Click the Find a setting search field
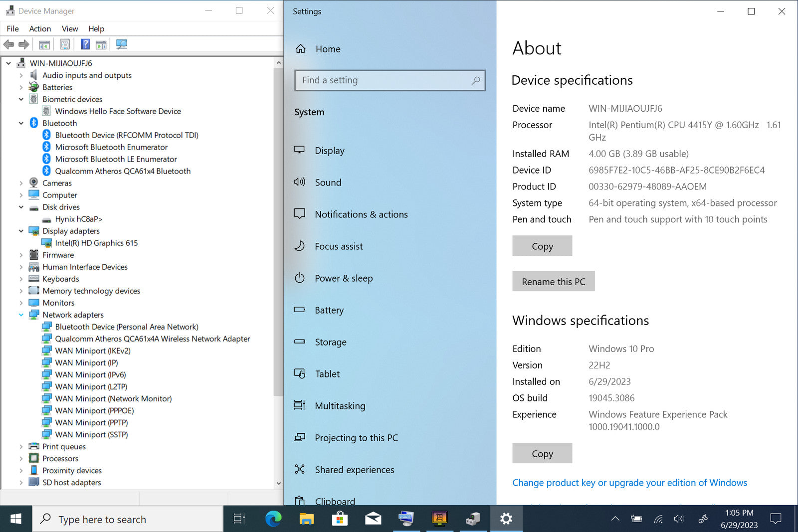 tap(390, 80)
